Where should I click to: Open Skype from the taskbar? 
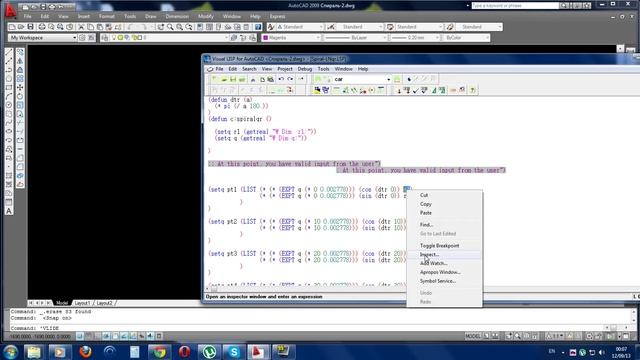(234, 352)
